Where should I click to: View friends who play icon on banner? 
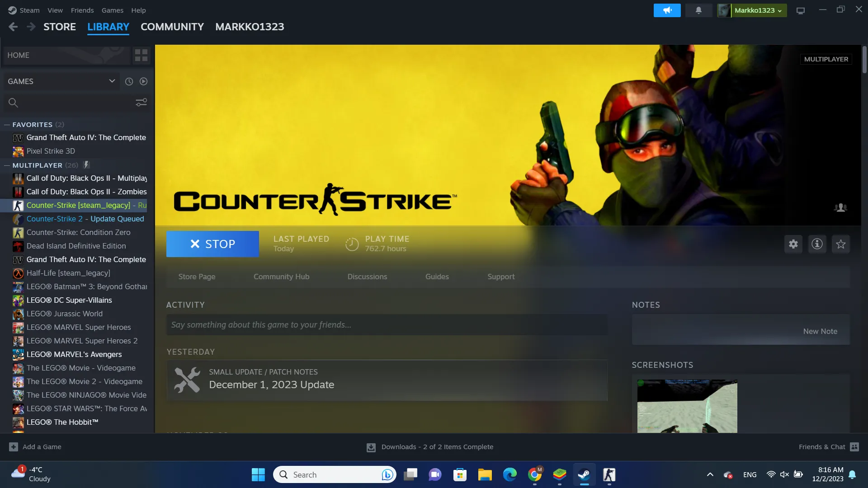(x=840, y=207)
